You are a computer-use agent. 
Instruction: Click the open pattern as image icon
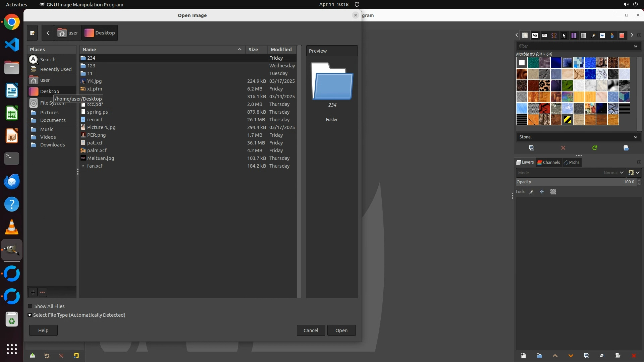tap(626, 148)
